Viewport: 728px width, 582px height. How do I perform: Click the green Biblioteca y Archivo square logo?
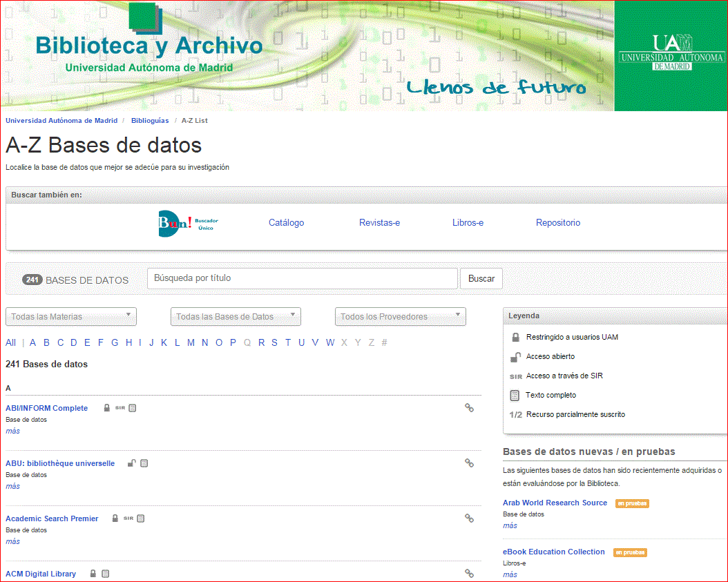pos(145,18)
